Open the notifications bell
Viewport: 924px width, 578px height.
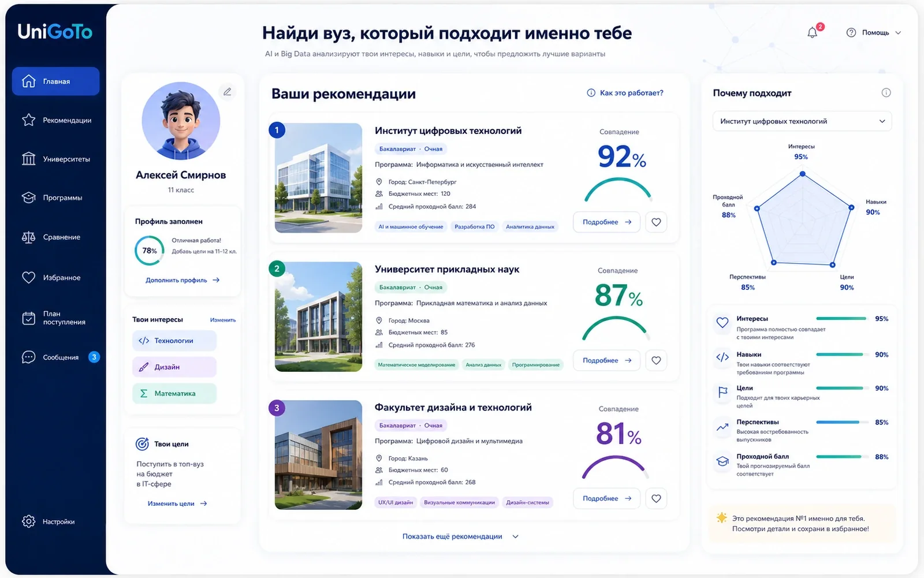point(813,32)
